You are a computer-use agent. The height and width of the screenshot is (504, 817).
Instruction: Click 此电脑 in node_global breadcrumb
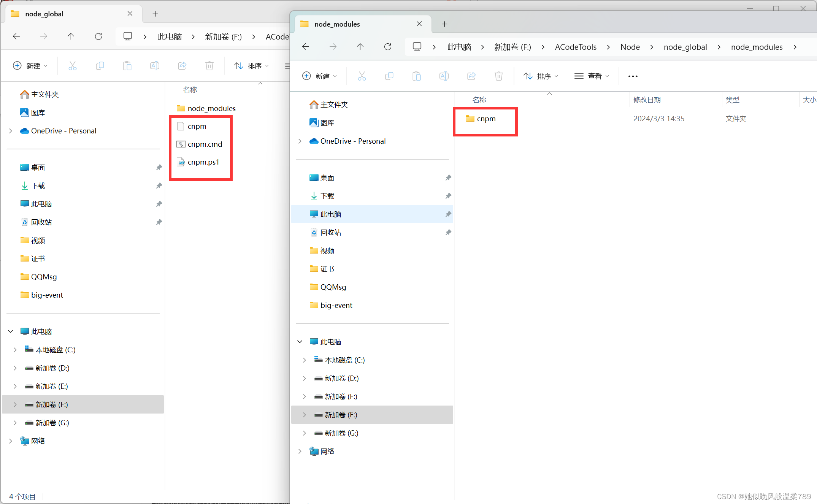click(170, 36)
